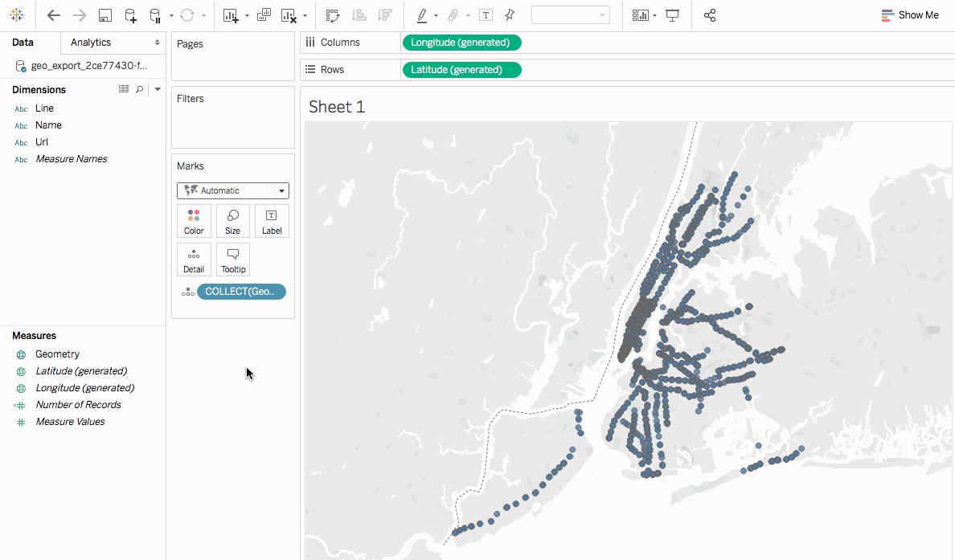The height and width of the screenshot is (560, 955).
Task: Click the Tableau logo start page icon
Action: [16, 15]
